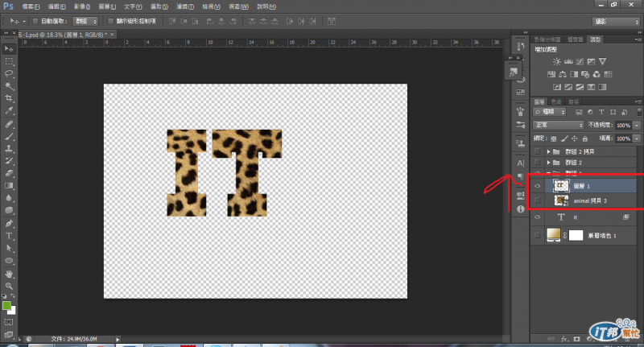Expand the 群組 2 拷貝 group

tap(548, 151)
